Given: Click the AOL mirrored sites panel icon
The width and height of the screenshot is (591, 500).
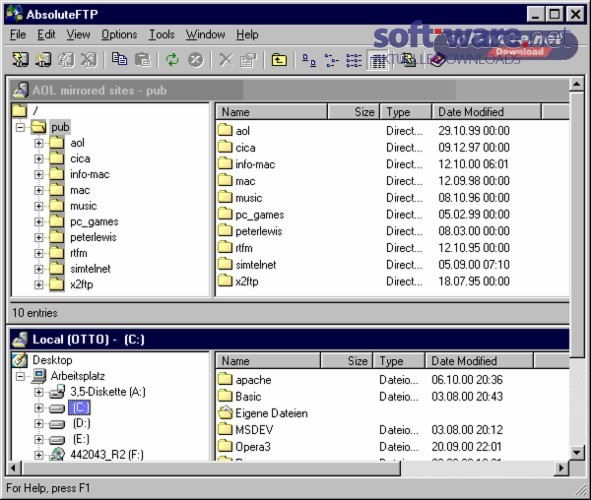Looking at the screenshot, I should click(x=20, y=90).
